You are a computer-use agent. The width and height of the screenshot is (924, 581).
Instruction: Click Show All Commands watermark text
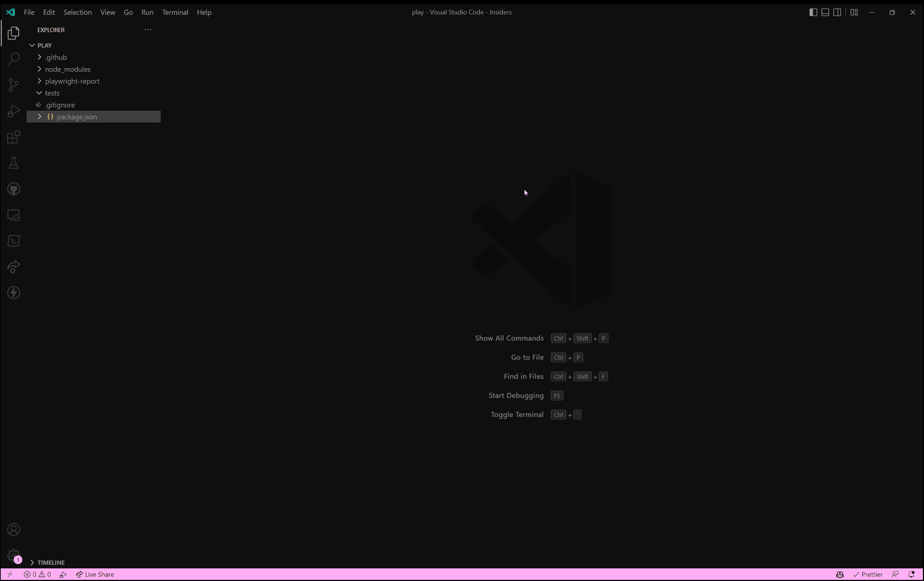click(x=509, y=338)
